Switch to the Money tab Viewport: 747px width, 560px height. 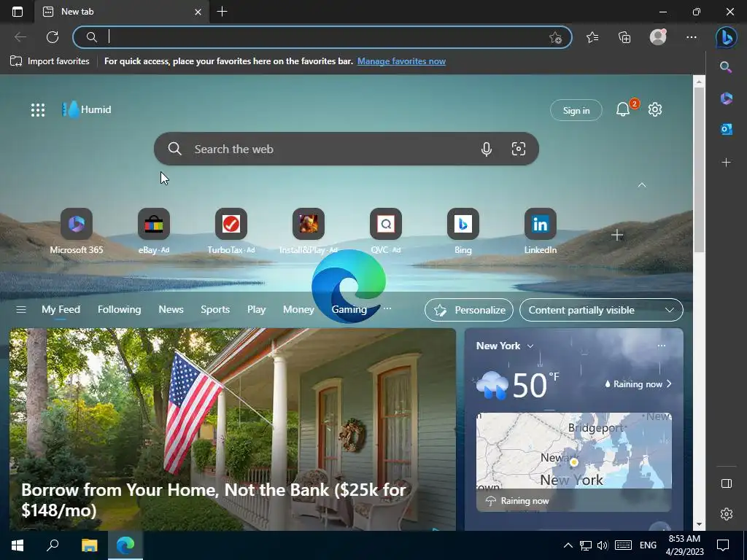pyautogui.click(x=298, y=309)
